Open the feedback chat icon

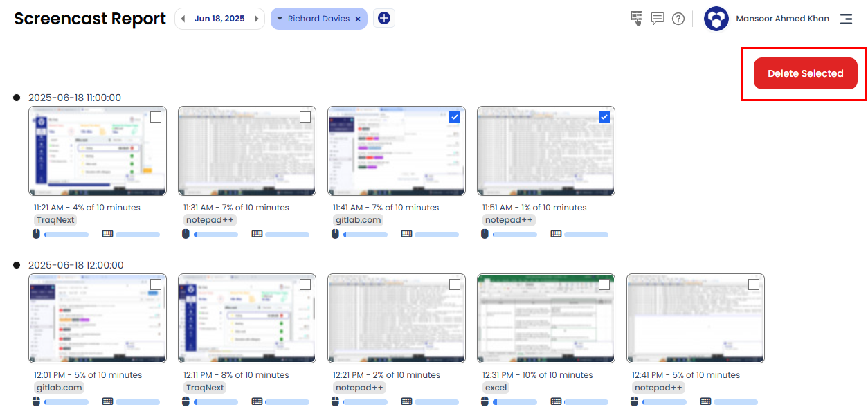point(657,19)
